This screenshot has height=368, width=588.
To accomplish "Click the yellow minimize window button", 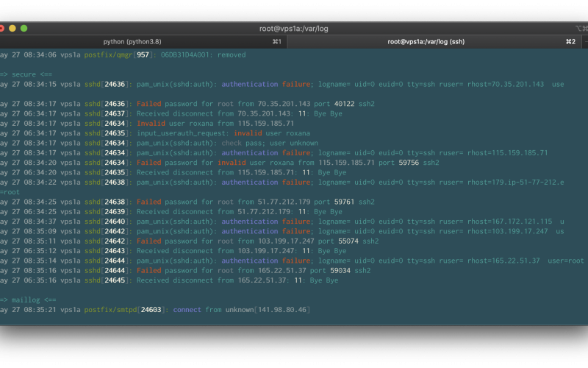I will coord(12,29).
